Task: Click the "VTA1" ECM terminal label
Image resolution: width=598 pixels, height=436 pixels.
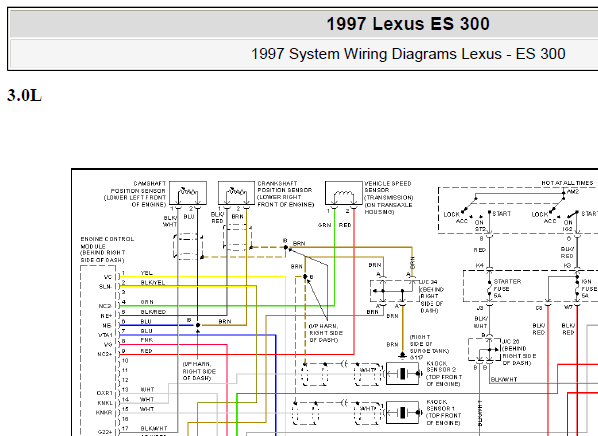Action: [x=105, y=335]
